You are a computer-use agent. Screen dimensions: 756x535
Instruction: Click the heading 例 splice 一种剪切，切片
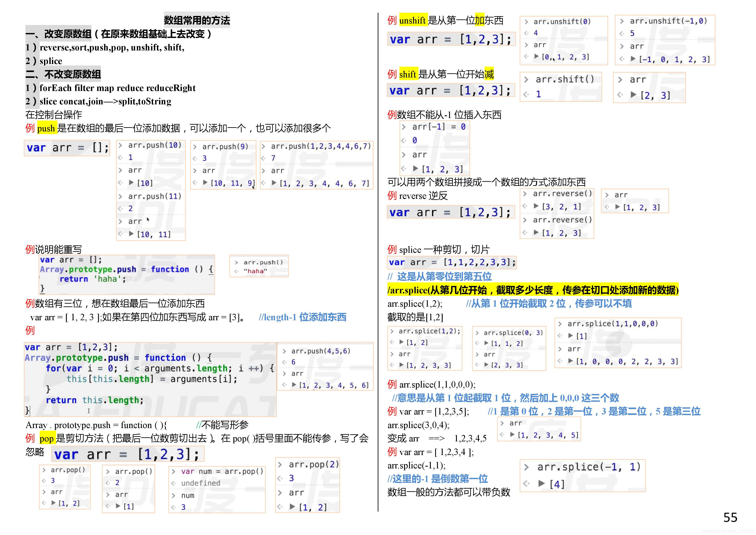click(x=438, y=250)
